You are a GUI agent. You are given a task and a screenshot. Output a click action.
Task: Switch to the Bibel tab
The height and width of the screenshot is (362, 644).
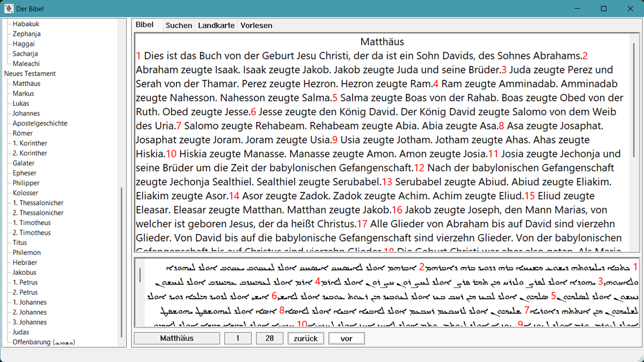click(144, 25)
